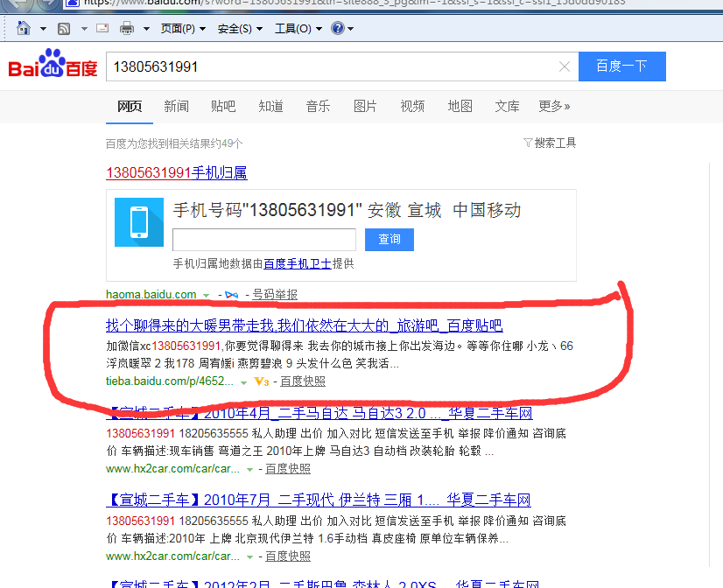Image resolution: width=723 pixels, height=588 pixels.
Task: Switch to the 知道 tab
Action: [x=270, y=107]
